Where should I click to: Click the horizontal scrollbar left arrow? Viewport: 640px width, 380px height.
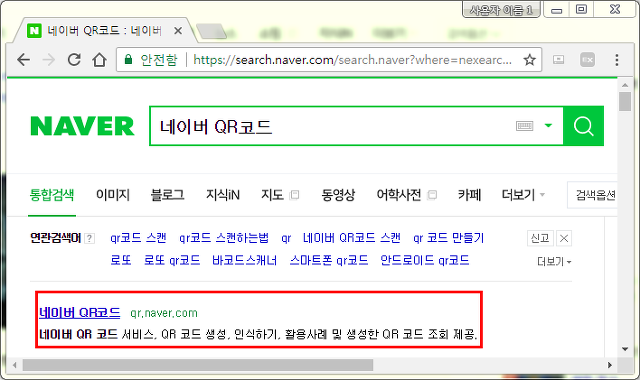point(15,365)
